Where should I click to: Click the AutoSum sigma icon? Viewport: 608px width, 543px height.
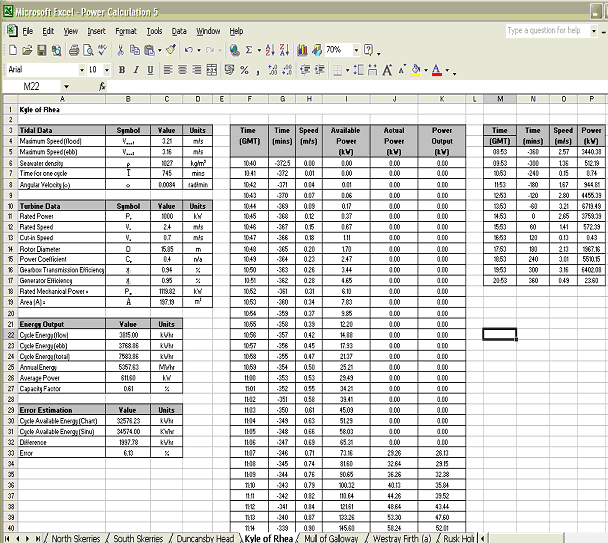click(249, 49)
